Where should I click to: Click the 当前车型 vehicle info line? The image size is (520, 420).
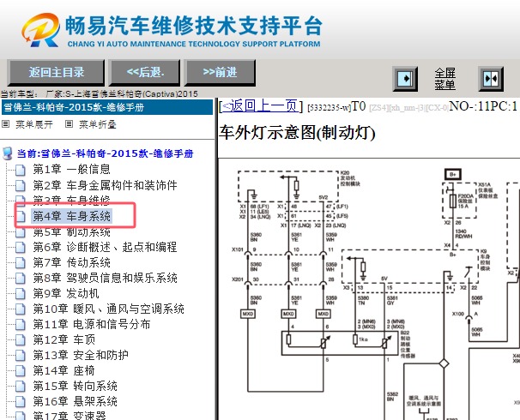(100, 93)
